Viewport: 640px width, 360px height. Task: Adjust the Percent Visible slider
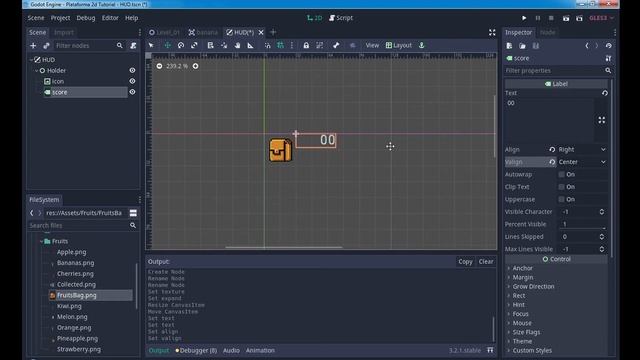click(x=582, y=224)
